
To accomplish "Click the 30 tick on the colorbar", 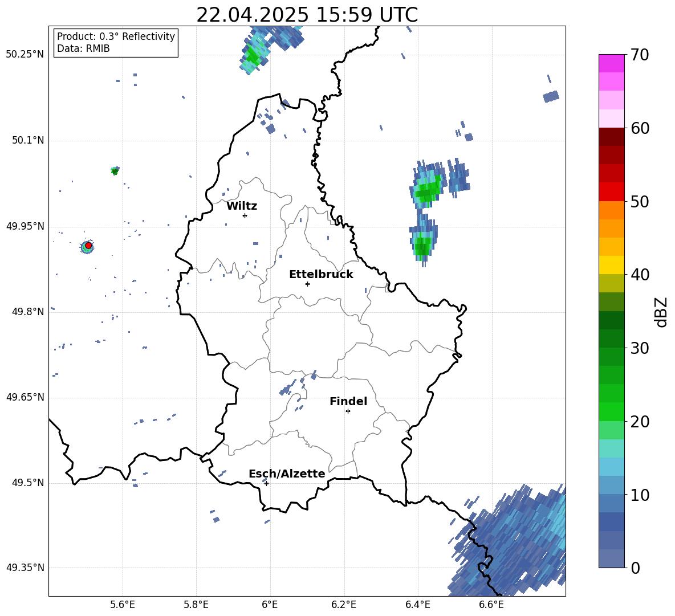I will pos(640,348).
